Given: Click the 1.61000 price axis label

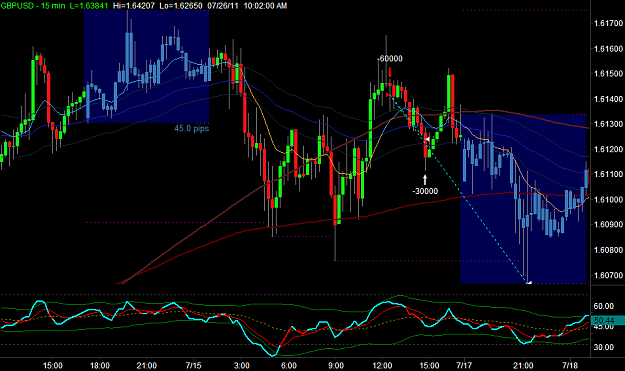Looking at the screenshot, I should pyautogui.click(x=608, y=199).
